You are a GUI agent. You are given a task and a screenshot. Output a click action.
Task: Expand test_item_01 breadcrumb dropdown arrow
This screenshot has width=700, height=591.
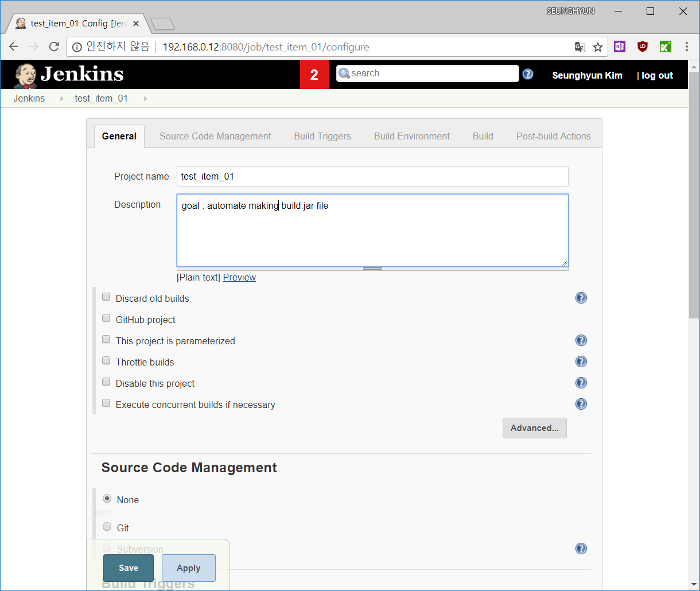click(145, 99)
